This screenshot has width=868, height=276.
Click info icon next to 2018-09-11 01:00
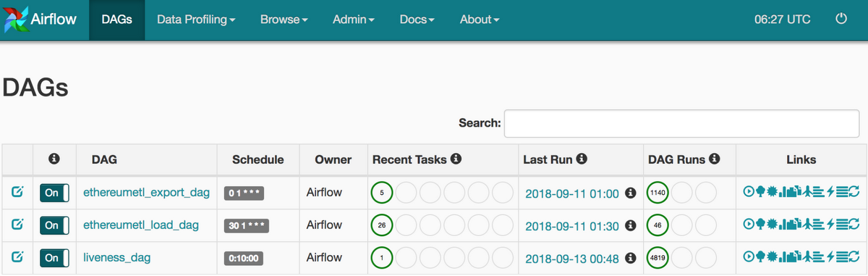[630, 193]
